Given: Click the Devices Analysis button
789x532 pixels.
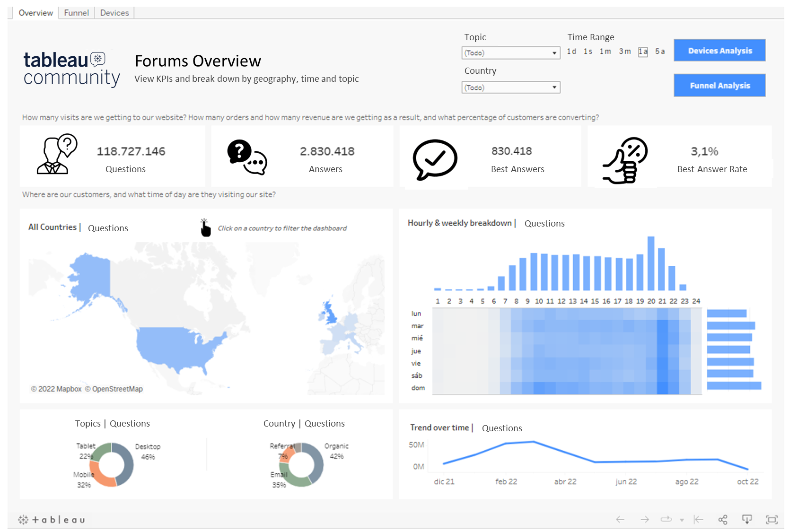Looking at the screenshot, I should (719, 50).
